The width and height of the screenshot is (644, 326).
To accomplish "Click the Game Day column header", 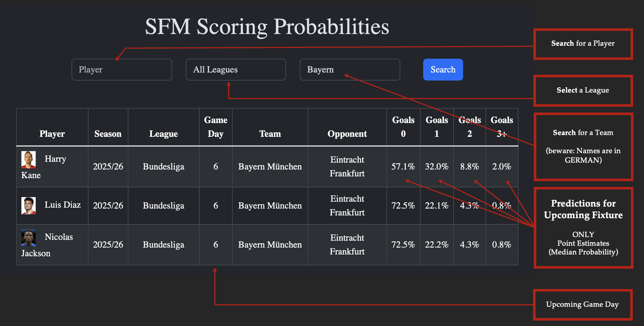I will click(216, 127).
